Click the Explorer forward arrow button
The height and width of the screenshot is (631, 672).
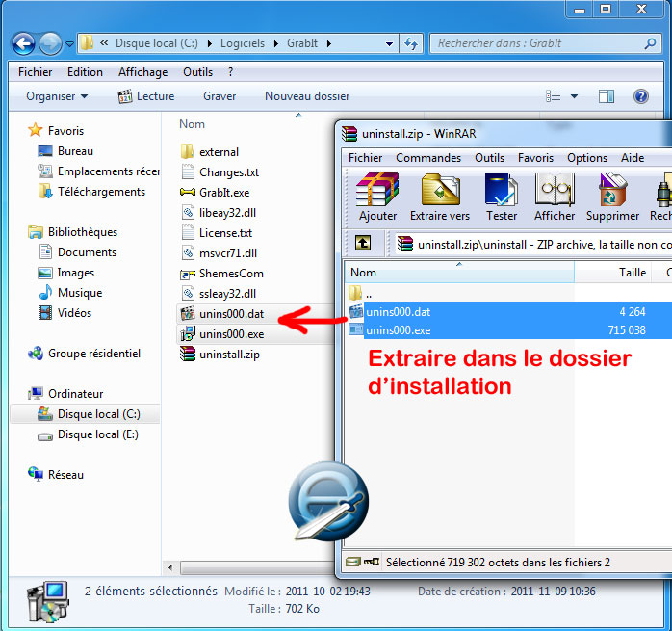[x=50, y=43]
